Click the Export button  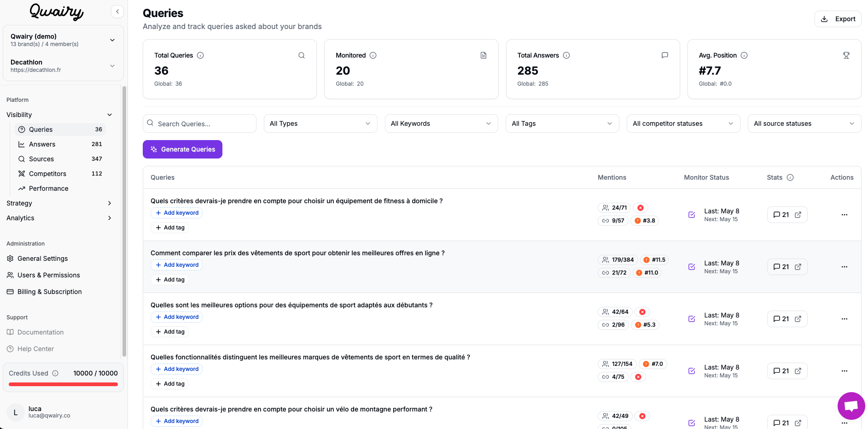pyautogui.click(x=838, y=19)
